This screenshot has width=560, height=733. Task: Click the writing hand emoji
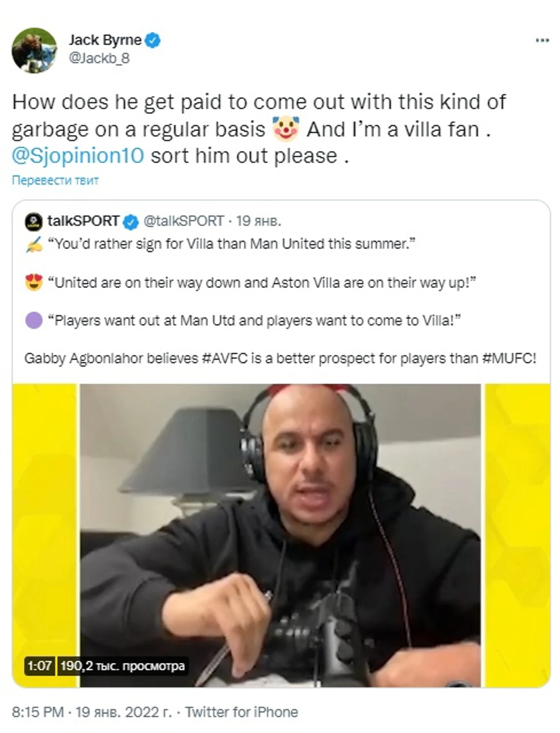[x=34, y=244]
